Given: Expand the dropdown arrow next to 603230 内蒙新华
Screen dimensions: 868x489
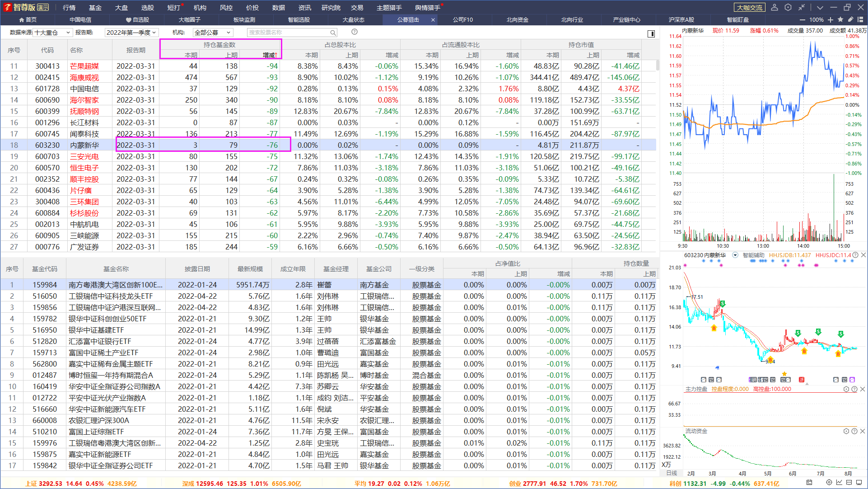Looking at the screenshot, I should [x=735, y=255].
